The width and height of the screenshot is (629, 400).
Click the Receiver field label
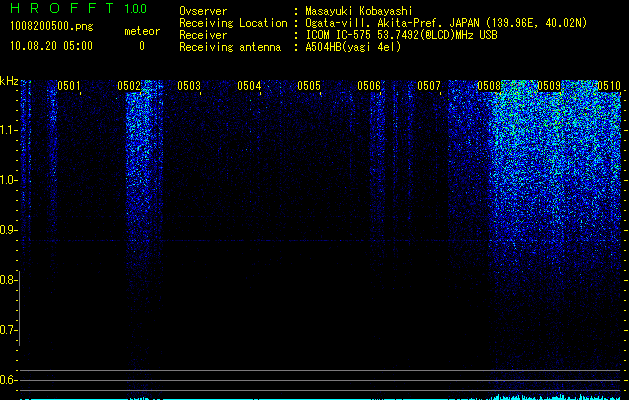[x=203, y=35]
